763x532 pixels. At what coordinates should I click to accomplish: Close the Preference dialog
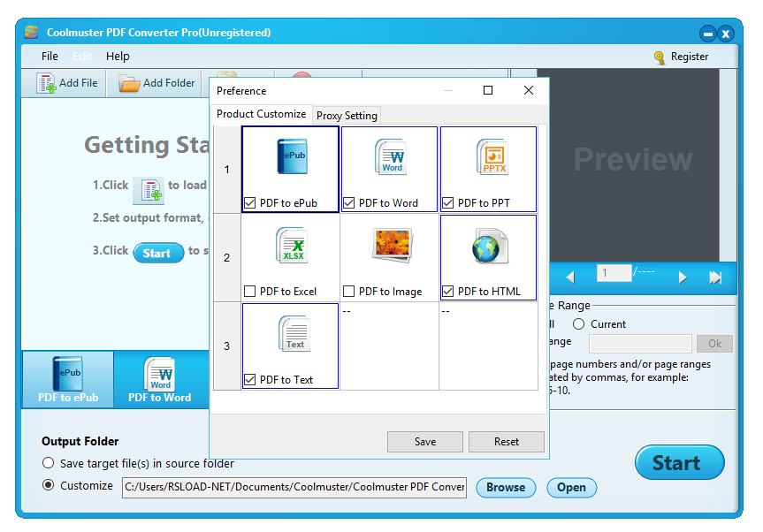[529, 90]
